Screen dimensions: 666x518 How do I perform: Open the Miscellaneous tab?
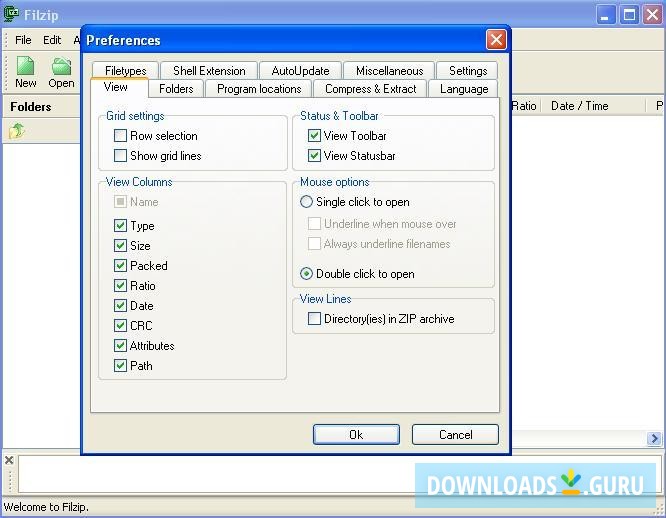389,70
